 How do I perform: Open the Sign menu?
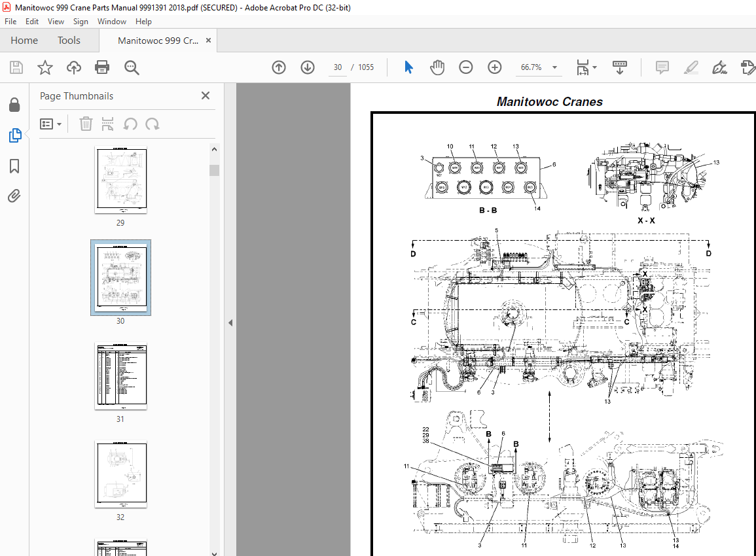[81, 21]
